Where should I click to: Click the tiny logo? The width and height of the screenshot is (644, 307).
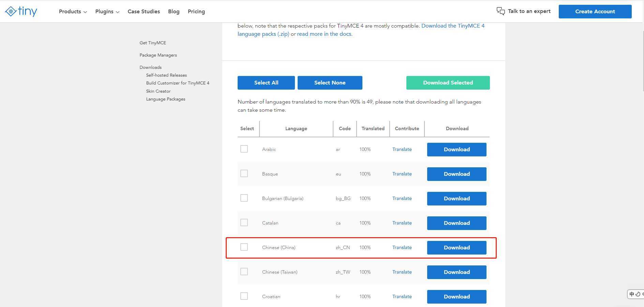click(x=21, y=11)
